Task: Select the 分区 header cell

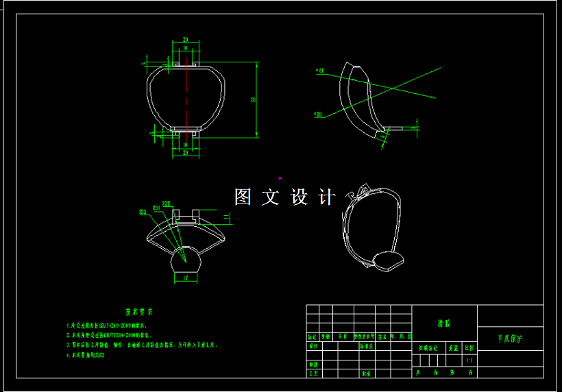Action: coord(343,336)
